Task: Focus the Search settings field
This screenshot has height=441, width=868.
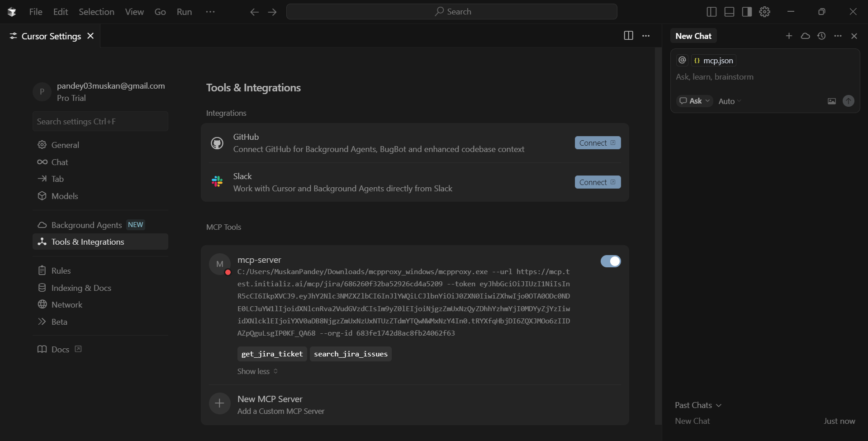Action: click(100, 121)
